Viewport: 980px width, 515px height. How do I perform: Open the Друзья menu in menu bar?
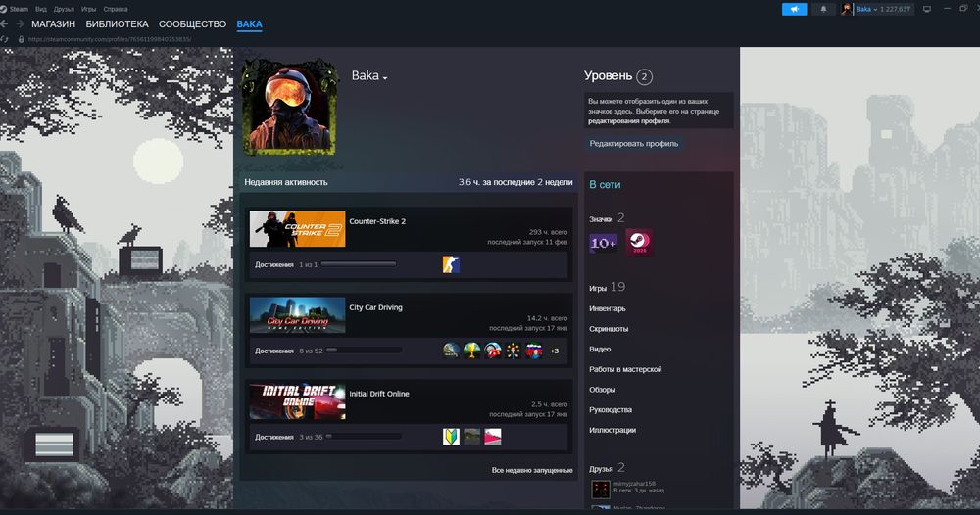[64, 9]
